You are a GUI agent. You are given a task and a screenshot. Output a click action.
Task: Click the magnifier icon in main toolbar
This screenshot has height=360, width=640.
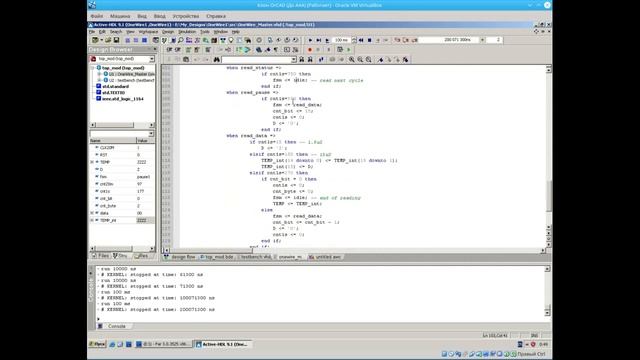[x=180, y=40]
